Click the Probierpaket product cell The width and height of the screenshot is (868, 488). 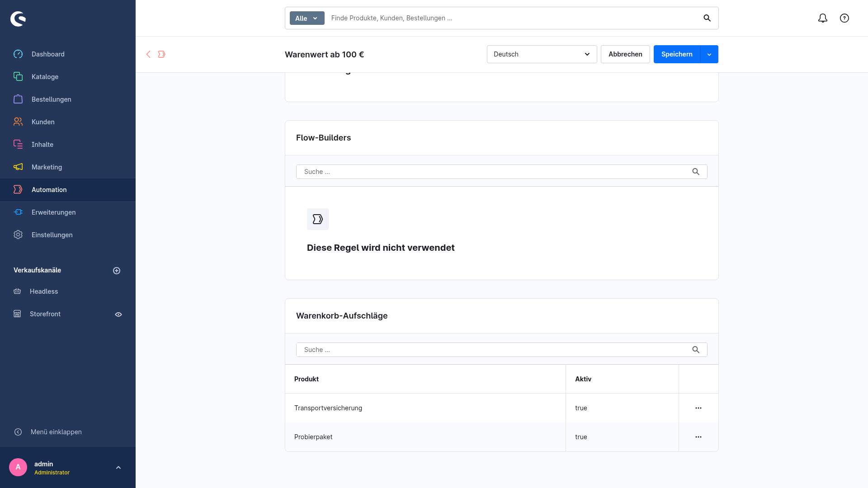425,437
